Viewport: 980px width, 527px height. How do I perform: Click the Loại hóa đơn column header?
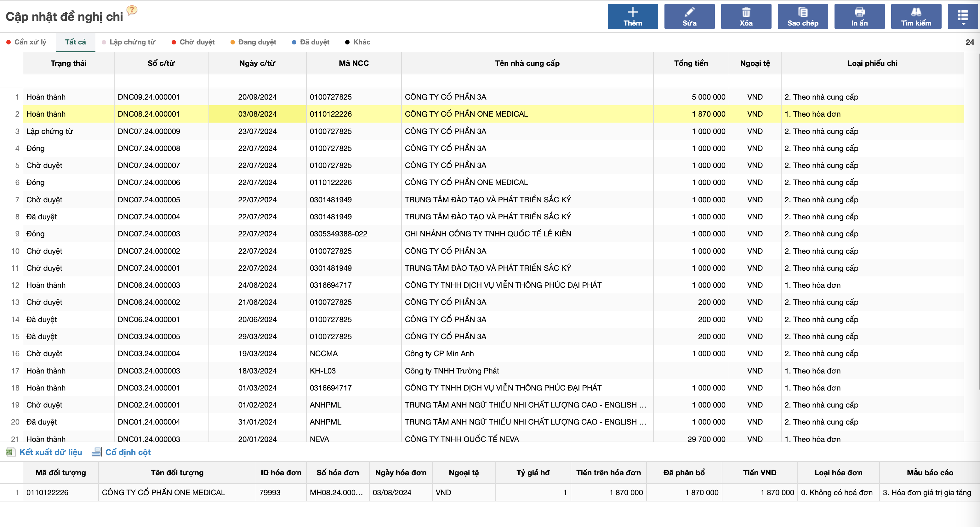(x=839, y=472)
